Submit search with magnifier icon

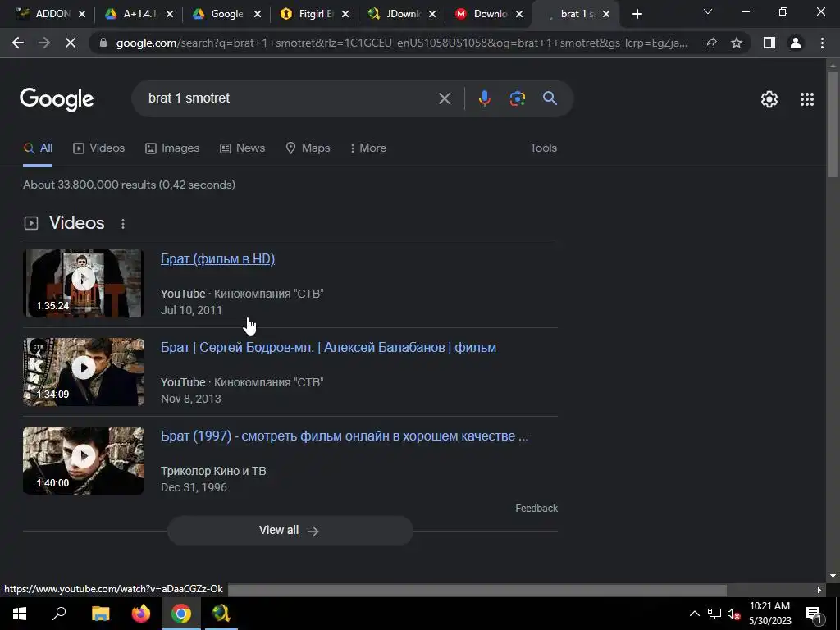(x=550, y=98)
